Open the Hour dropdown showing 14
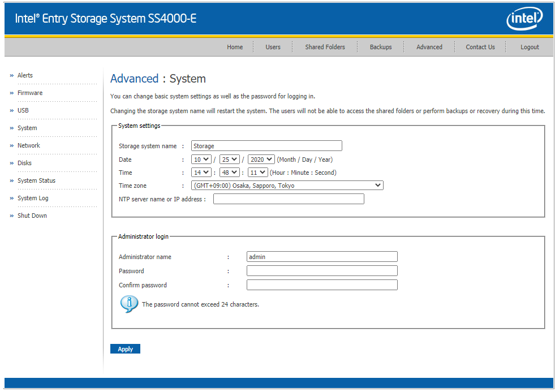 pos(201,173)
